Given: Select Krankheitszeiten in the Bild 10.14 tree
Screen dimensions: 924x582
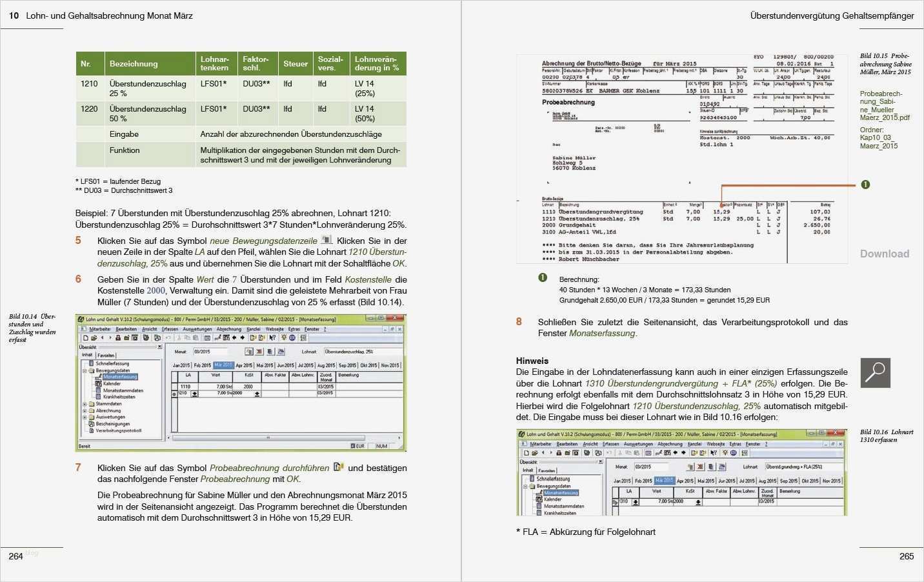Looking at the screenshot, I should 119,397.
